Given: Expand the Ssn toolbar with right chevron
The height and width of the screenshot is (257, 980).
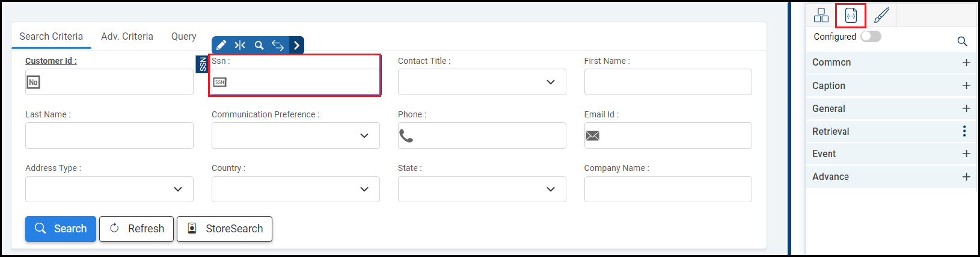Looking at the screenshot, I should (296, 45).
